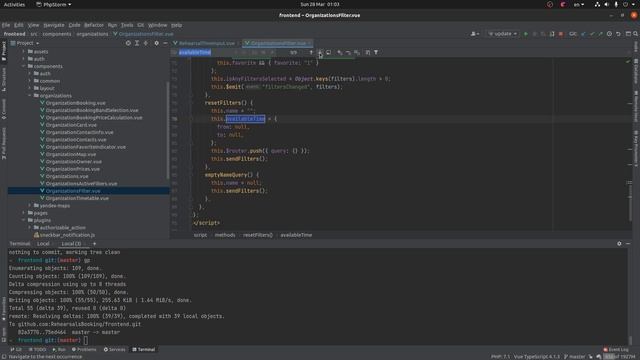Click Select Opened File target icon in Project panel
Screen dimensions: 640x360
pyautogui.click(x=128, y=43)
